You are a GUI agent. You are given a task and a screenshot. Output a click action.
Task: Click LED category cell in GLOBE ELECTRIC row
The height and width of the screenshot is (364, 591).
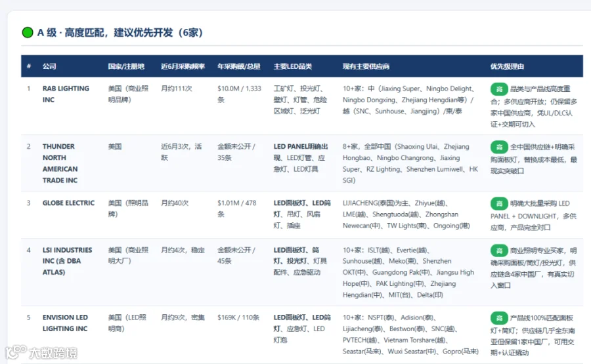click(302, 214)
